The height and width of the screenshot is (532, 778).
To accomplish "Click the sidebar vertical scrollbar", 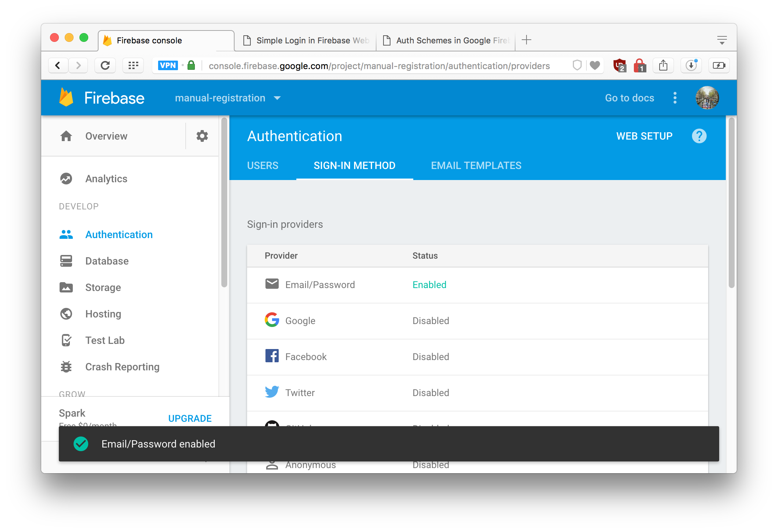I will pyautogui.click(x=224, y=202).
